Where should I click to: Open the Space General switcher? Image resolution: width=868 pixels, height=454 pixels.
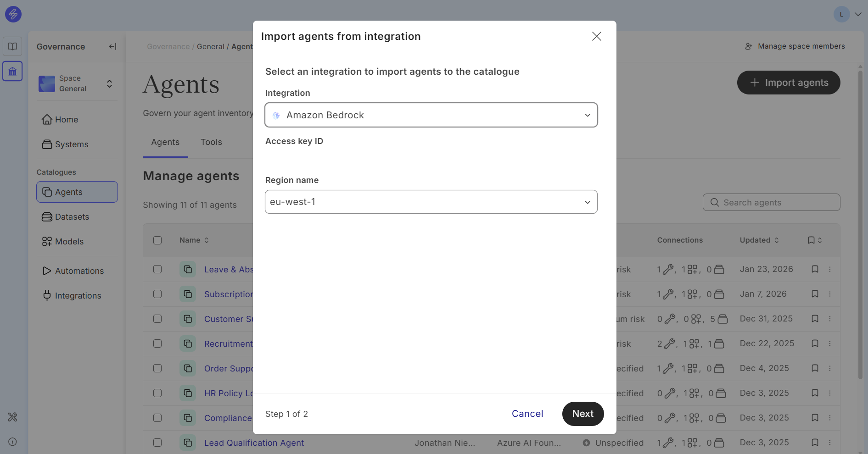coord(77,83)
